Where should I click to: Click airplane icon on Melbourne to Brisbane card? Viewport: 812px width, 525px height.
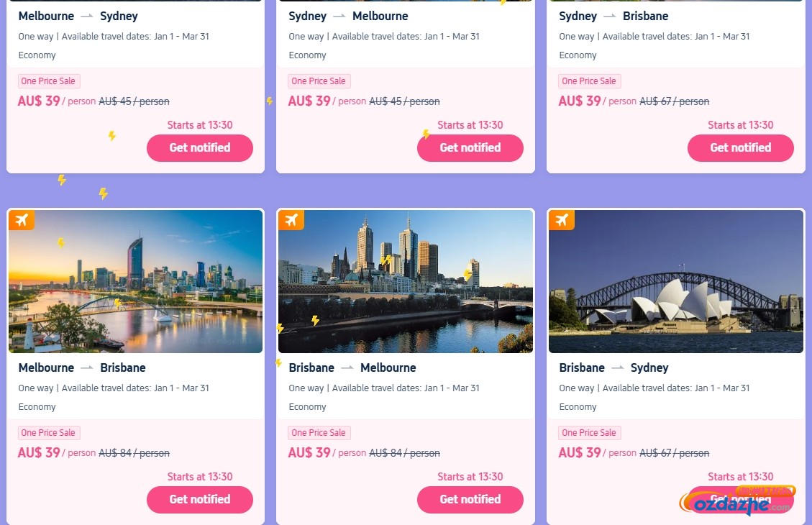(x=22, y=220)
